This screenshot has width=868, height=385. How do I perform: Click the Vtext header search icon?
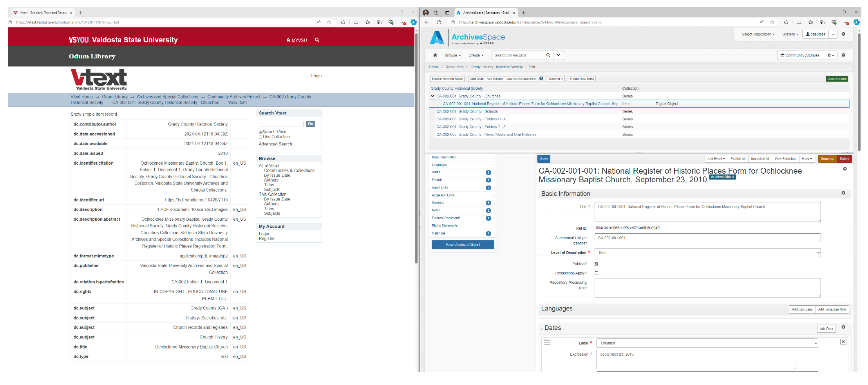pyautogui.click(x=317, y=40)
